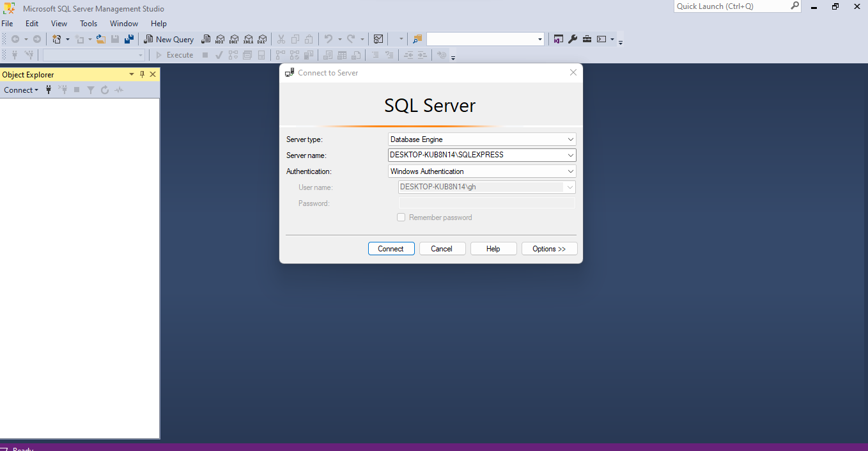Click the Options >> button
Image resolution: width=868 pixels, height=451 pixels.
tap(549, 249)
